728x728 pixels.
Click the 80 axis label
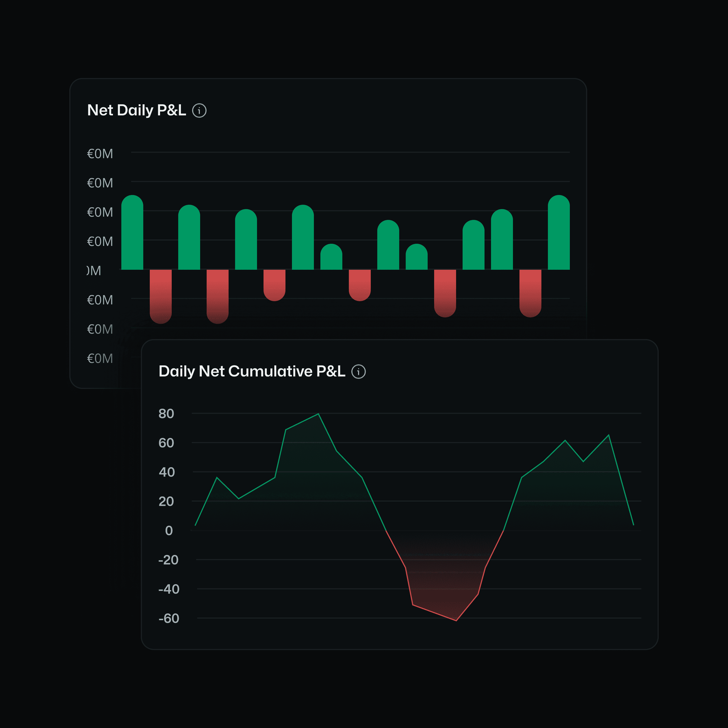(166, 414)
